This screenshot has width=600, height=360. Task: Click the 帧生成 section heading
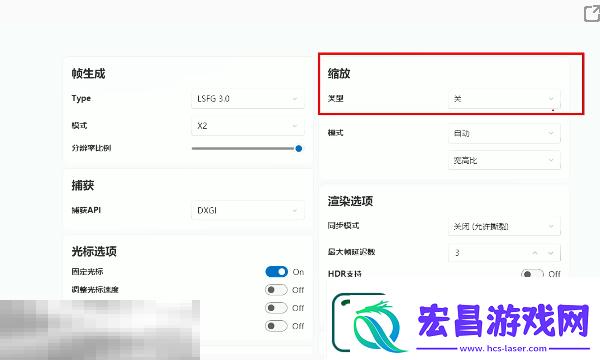(88, 73)
